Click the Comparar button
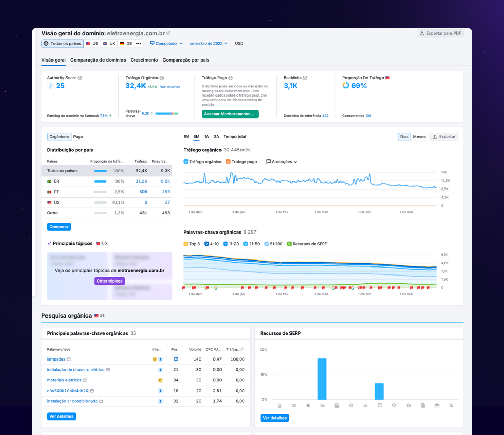This screenshot has height=435, width=504. (59, 227)
